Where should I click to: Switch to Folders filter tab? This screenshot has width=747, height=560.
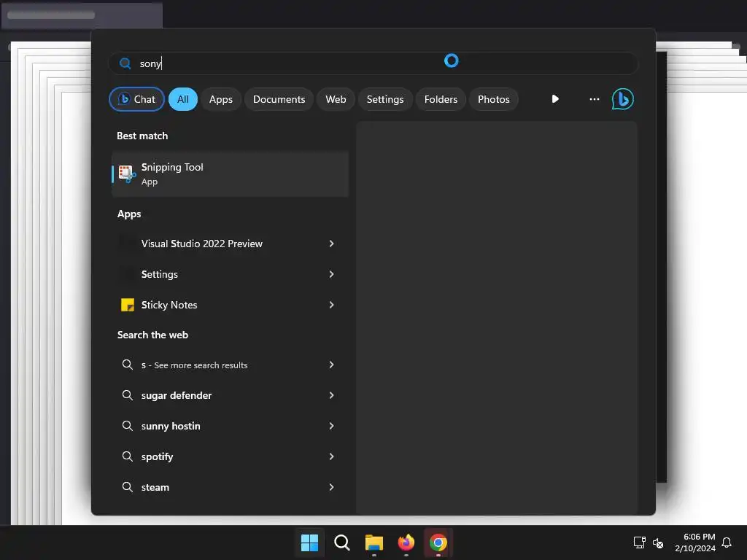point(441,99)
